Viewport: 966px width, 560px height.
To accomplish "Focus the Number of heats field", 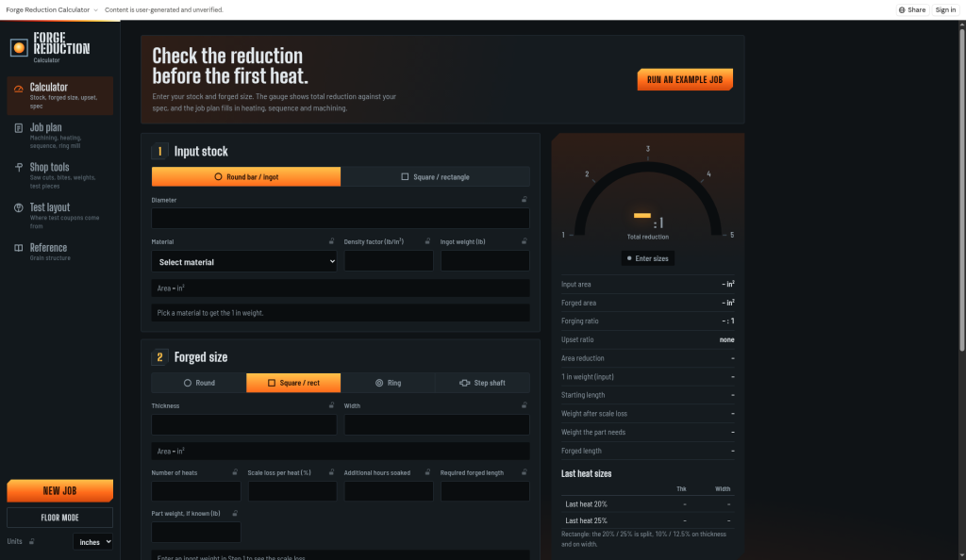I will point(196,491).
